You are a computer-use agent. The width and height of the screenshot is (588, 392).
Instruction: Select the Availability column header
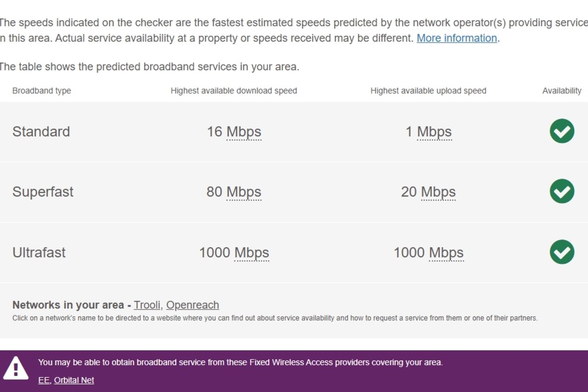pyautogui.click(x=562, y=91)
